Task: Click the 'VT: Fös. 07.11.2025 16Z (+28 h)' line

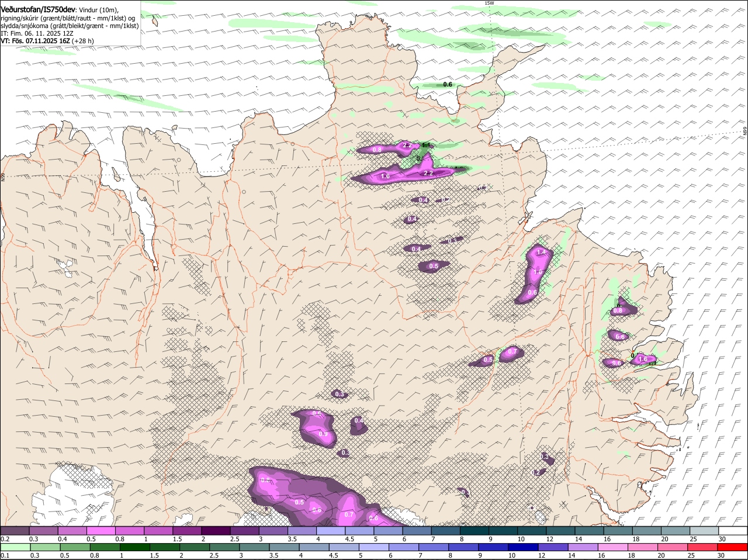Action: pyautogui.click(x=47, y=41)
